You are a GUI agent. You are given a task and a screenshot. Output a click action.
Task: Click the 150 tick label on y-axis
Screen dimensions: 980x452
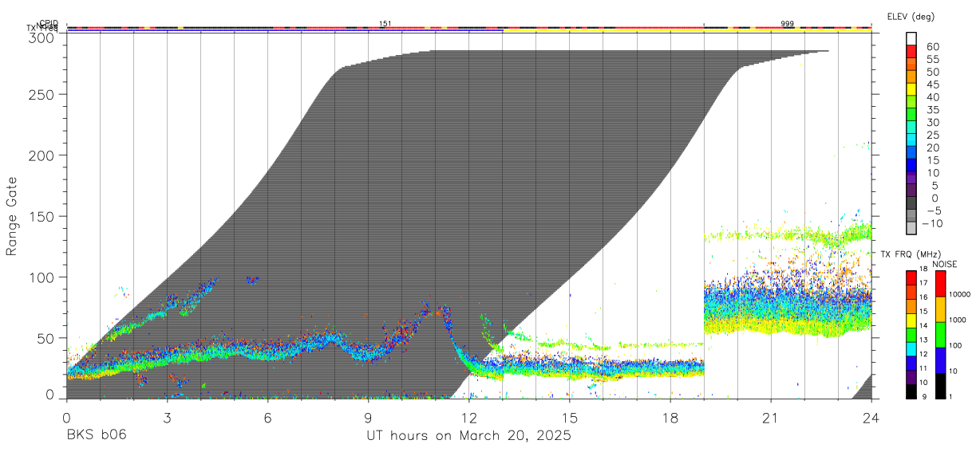tap(41, 216)
